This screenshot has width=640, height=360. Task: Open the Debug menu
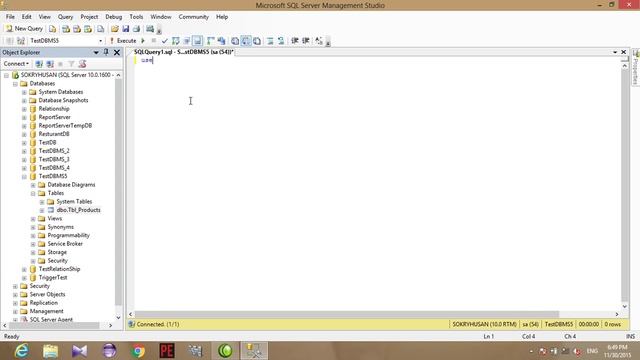(x=113, y=17)
